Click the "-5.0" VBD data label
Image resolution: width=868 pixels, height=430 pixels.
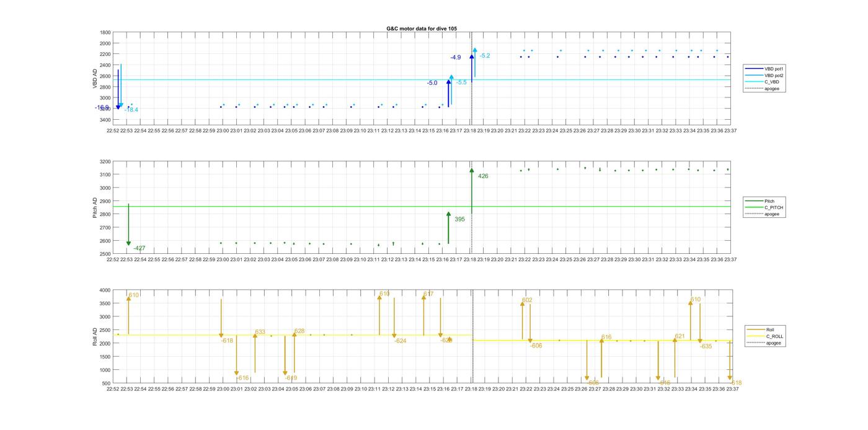(x=432, y=83)
